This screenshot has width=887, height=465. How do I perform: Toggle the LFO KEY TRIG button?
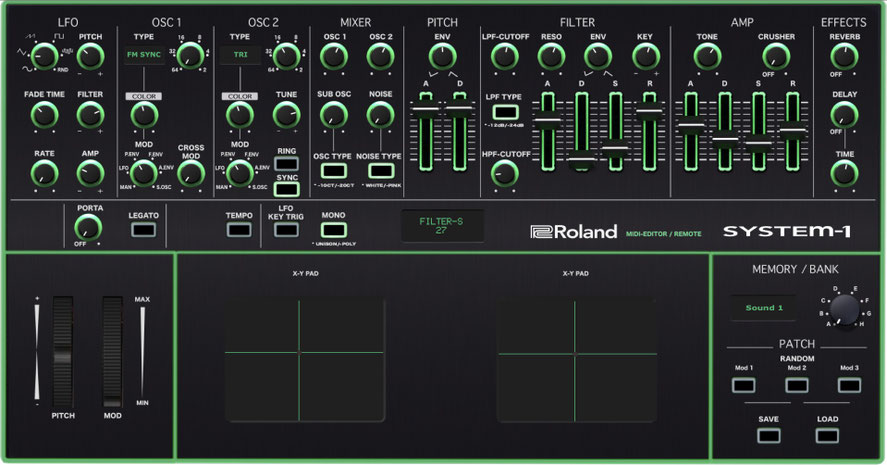(x=286, y=230)
